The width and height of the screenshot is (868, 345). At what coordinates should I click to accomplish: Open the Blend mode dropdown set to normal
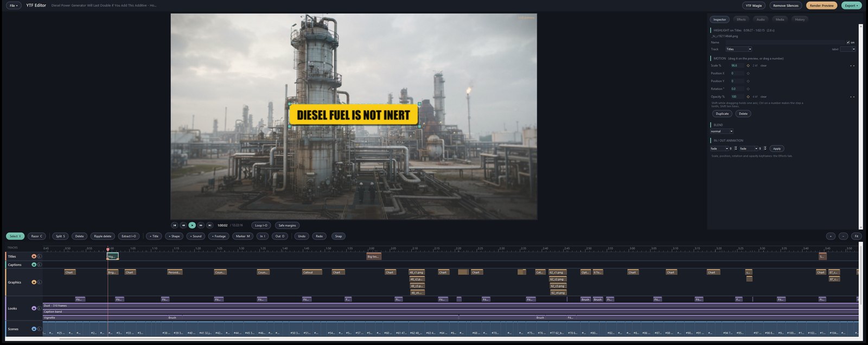click(x=722, y=131)
